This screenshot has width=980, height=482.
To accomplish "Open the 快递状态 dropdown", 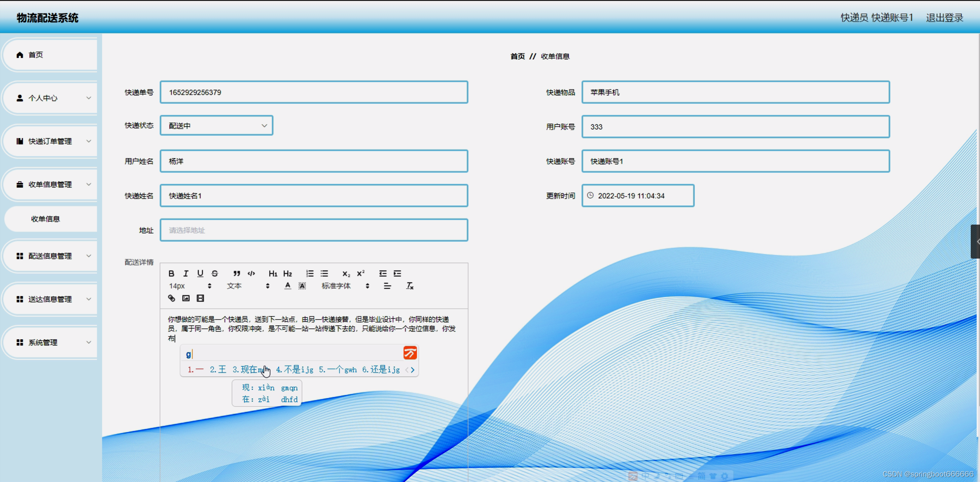I will pyautogui.click(x=217, y=125).
